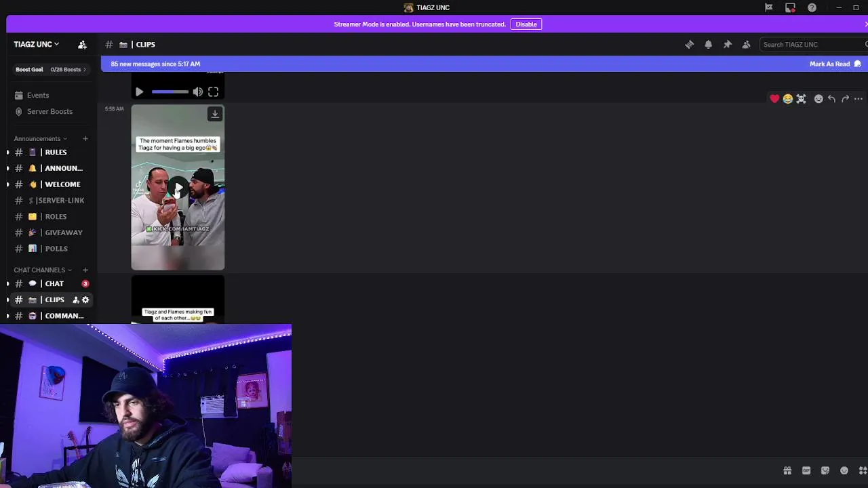This screenshot has width=868, height=488.
Task: Open Events in the sidebar
Action: [51, 96]
